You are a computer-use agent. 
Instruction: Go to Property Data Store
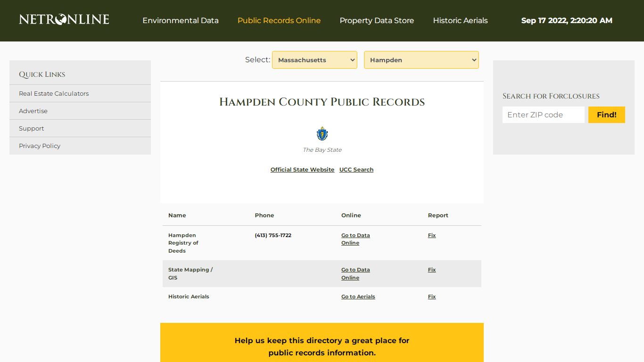377,21
